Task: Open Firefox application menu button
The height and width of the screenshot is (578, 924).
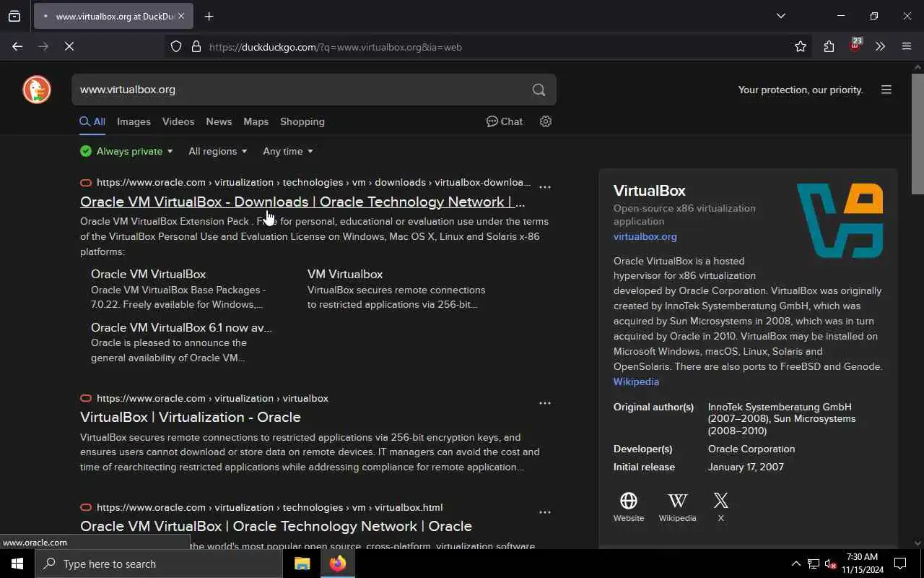Action: coord(907,47)
